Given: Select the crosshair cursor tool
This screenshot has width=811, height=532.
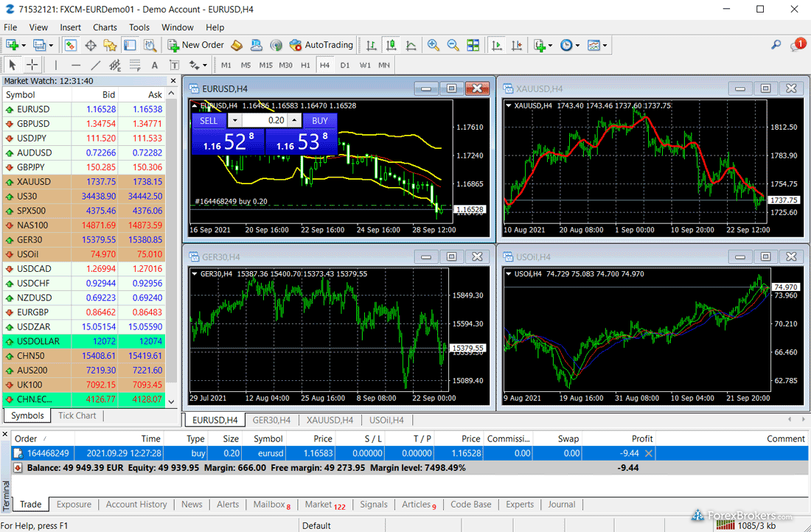Looking at the screenshot, I should tap(32, 65).
